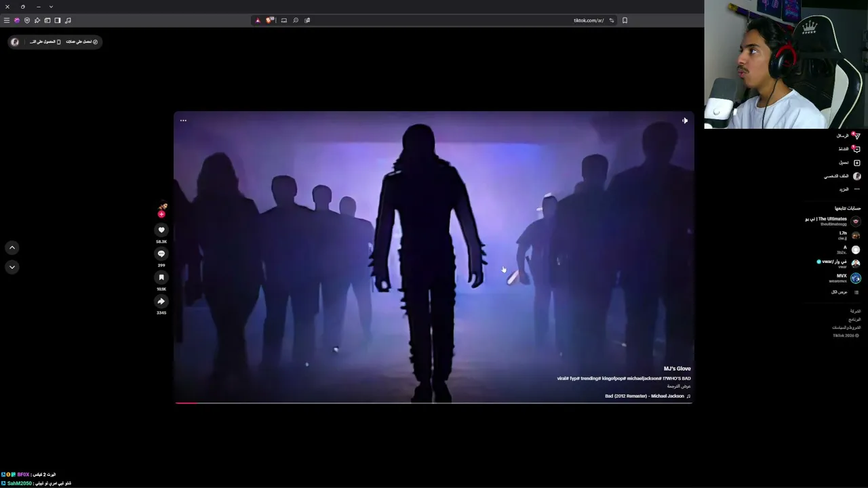Click the #michaeljackson hashtag in the caption
The width and height of the screenshot is (868, 488).
click(x=644, y=378)
